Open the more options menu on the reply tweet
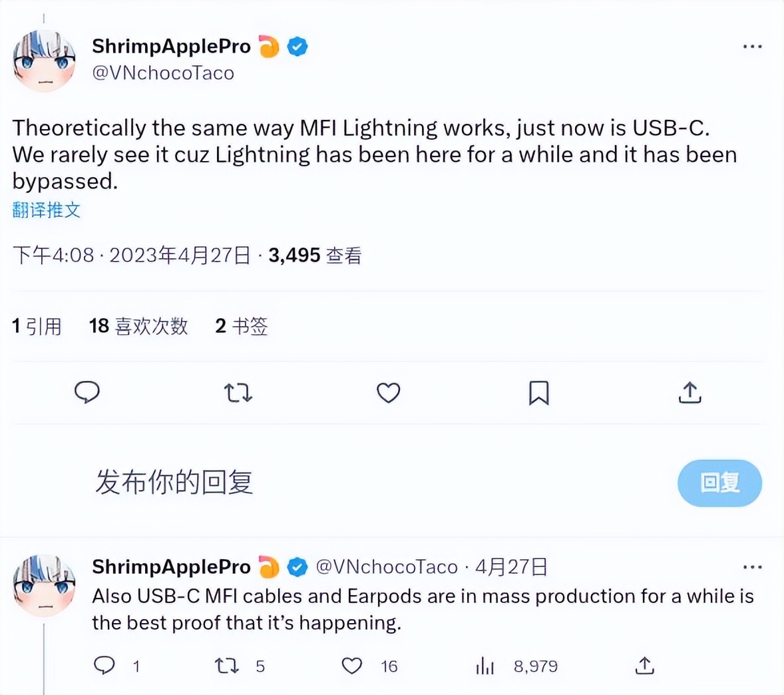 [x=753, y=567]
